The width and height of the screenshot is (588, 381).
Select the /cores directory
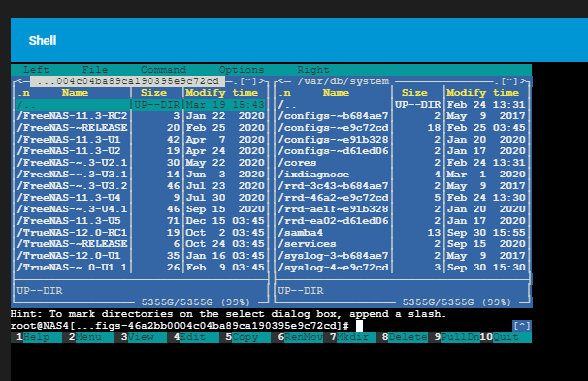point(402,163)
